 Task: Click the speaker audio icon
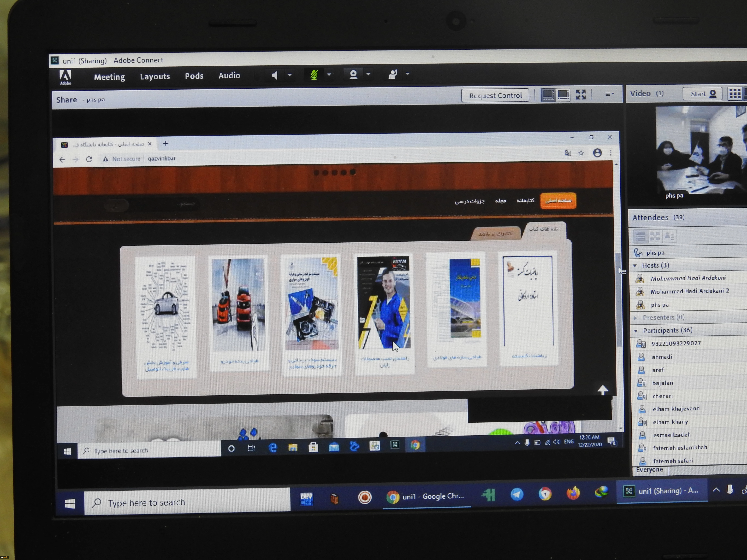point(275,75)
